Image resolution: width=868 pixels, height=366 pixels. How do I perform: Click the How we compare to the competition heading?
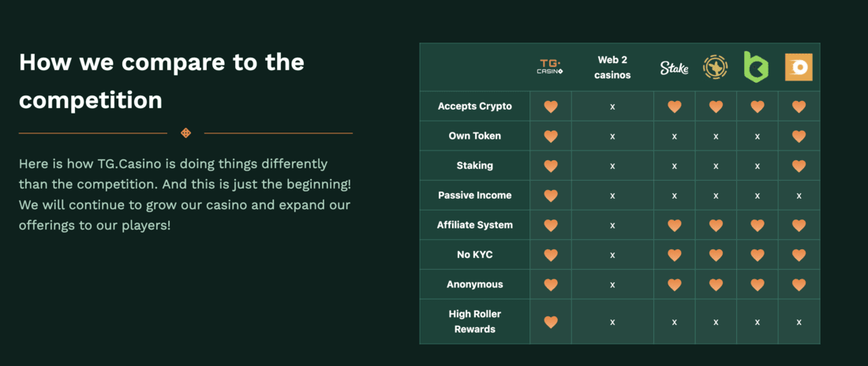(x=162, y=80)
